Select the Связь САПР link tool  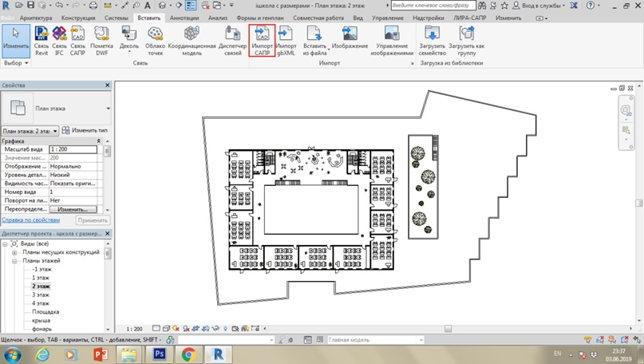(77, 41)
